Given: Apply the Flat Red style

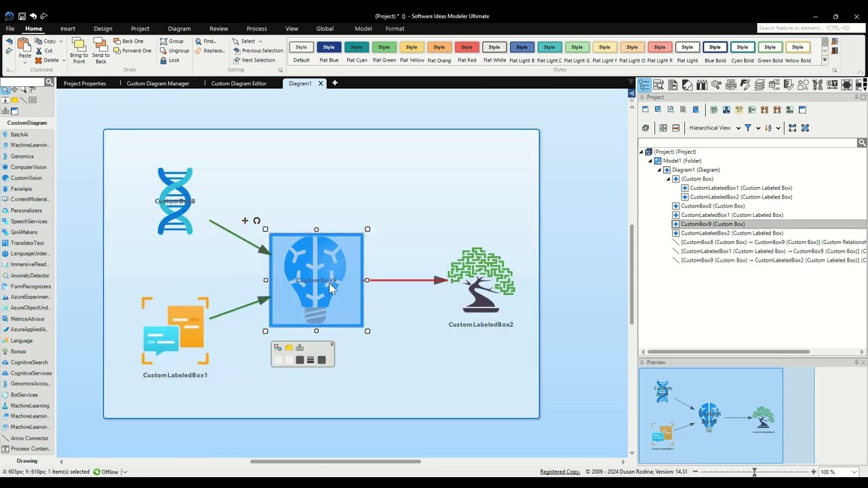Looking at the screenshot, I should point(467,52).
